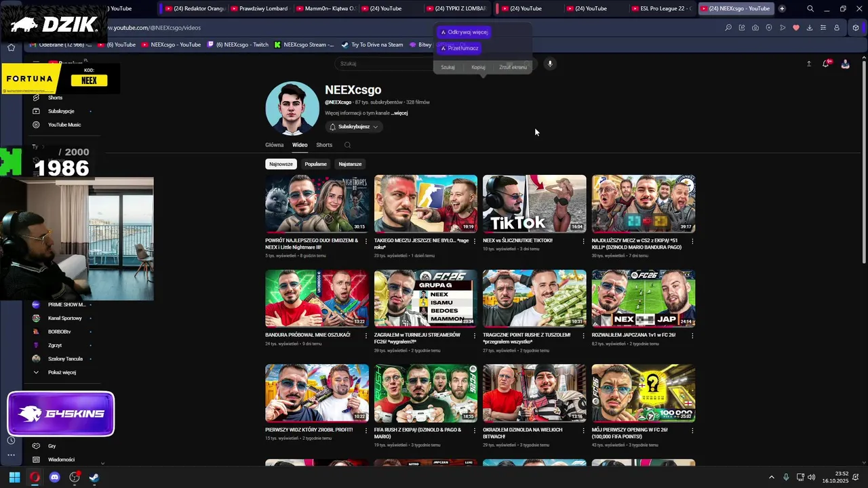The image size is (868, 488).
Task: Open NEEXcsgo - Twitch bookmark
Action: (238, 45)
